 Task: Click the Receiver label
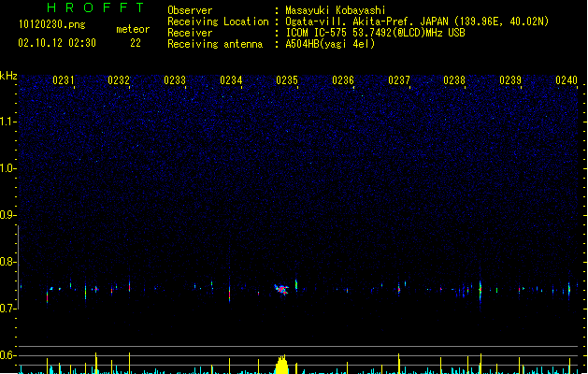click(x=190, y=33)
